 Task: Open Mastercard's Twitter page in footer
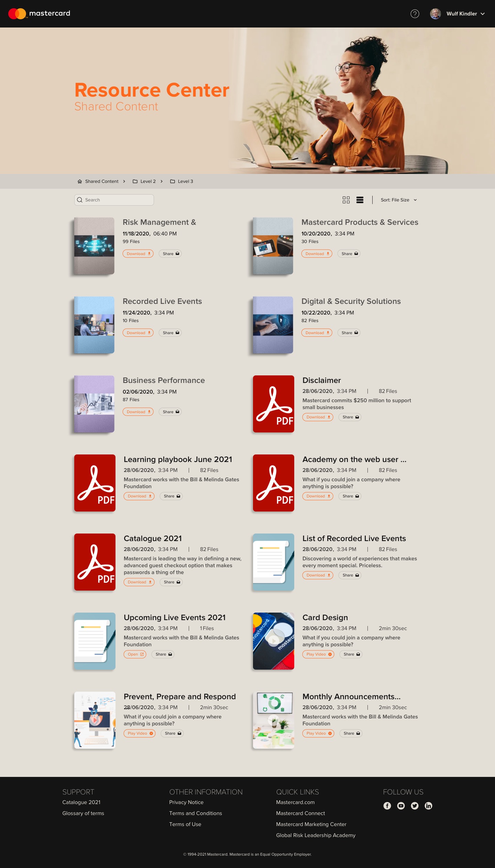(415, 806)
